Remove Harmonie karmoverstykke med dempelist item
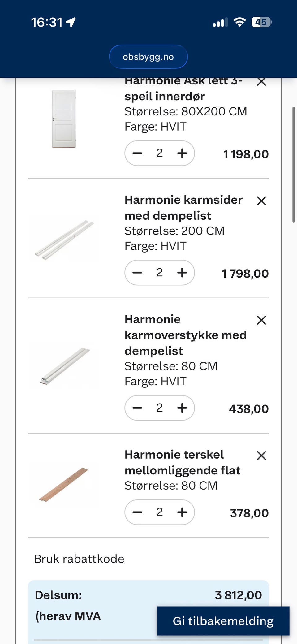This screenshot has width=297, height=644. [x=261, y=320]
